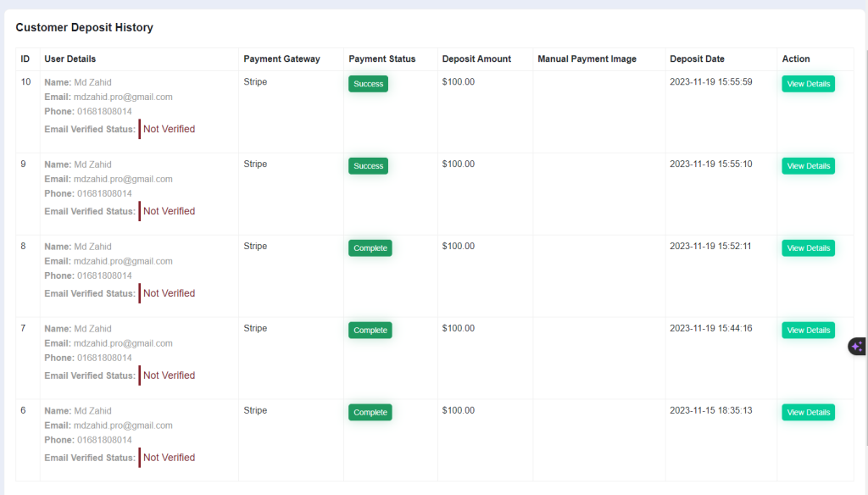View details for deposit ID 10
868x495 pixels.
click(x=808, y=84)
